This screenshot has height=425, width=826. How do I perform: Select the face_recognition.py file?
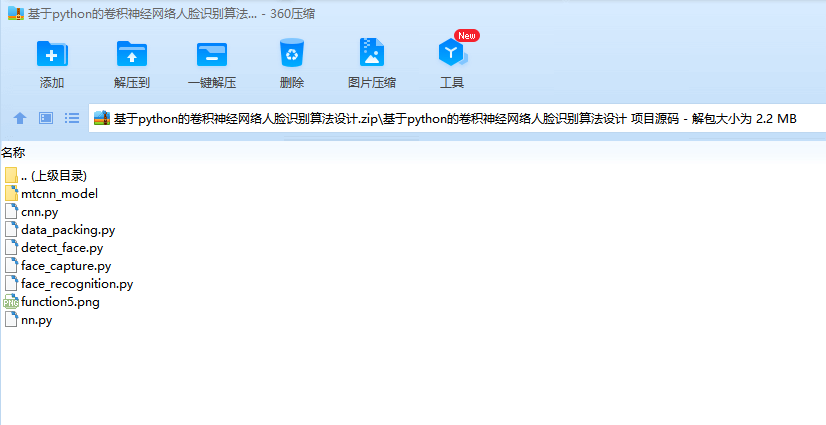pos(68,283)
